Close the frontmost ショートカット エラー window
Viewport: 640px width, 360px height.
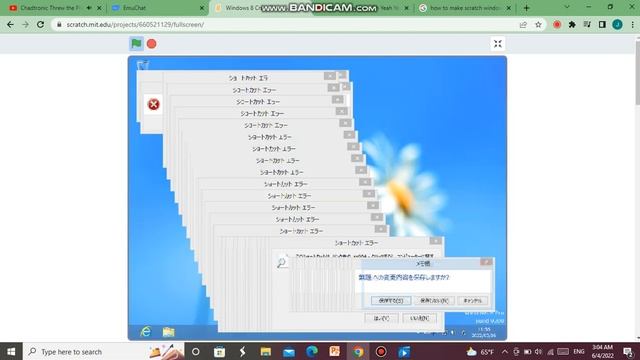[x=436, y=241]
